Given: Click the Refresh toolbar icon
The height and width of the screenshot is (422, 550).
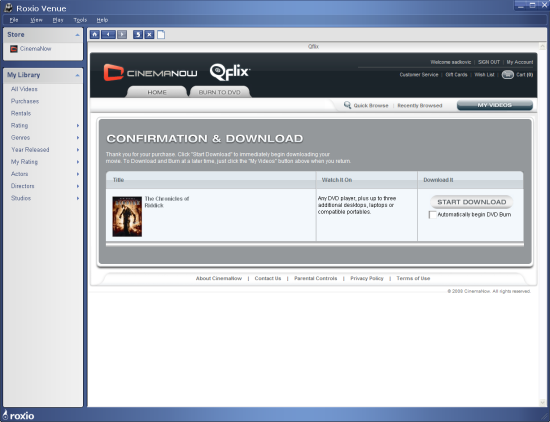Looking at the screenshot, I should click(138, 34).
